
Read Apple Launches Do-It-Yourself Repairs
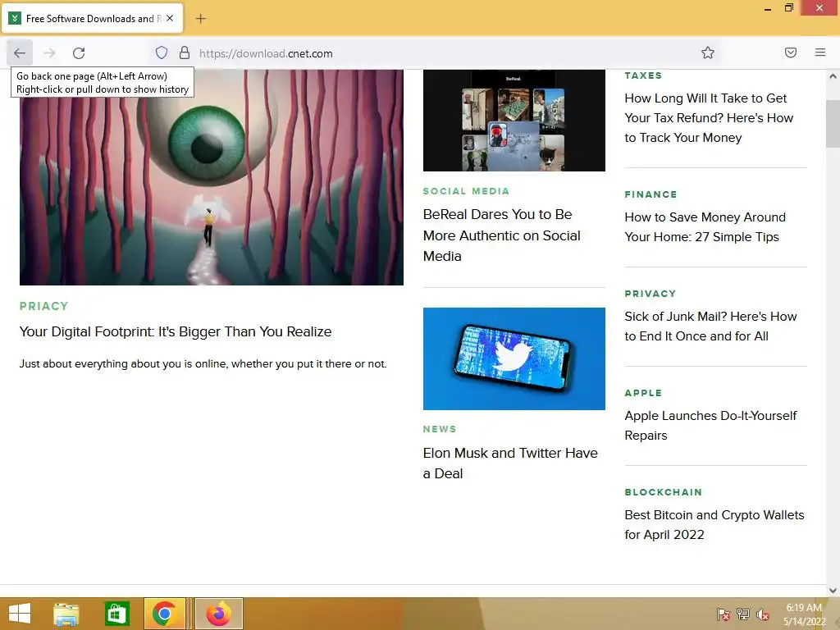tap(711, 426)
